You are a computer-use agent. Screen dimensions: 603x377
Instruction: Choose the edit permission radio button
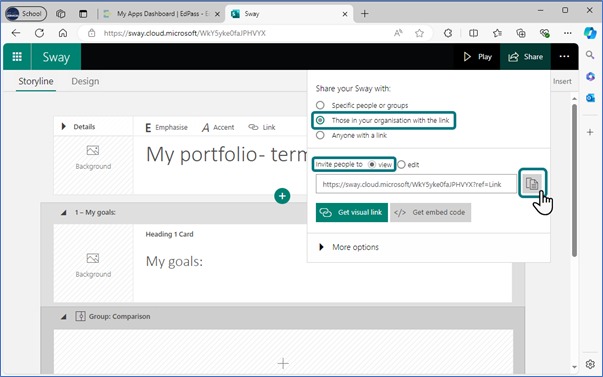click(x=401, y=165)
